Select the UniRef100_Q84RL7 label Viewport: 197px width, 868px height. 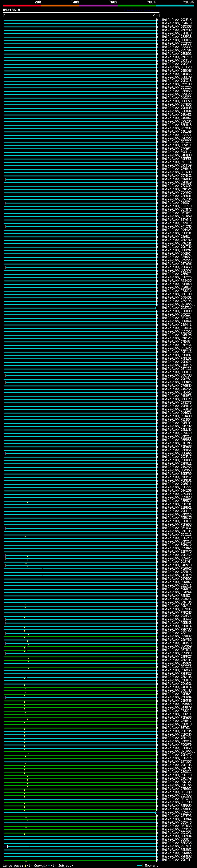[177, 721]
